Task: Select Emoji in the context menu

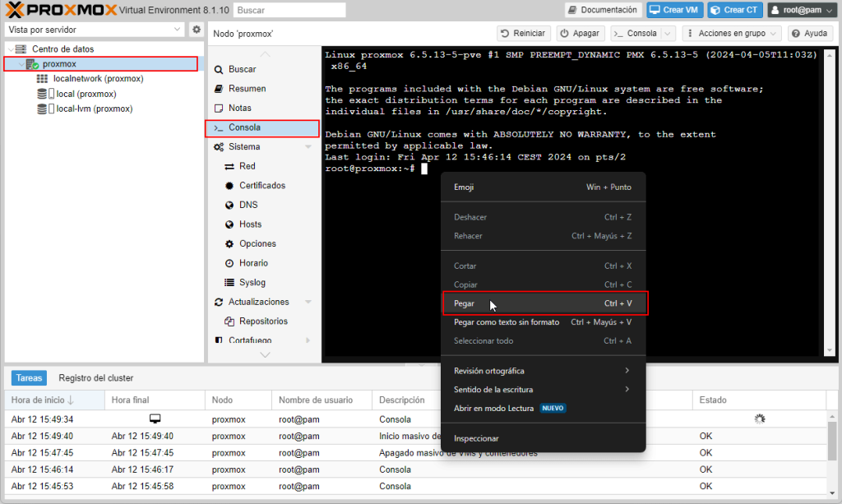Action: [x=543, y=187]
